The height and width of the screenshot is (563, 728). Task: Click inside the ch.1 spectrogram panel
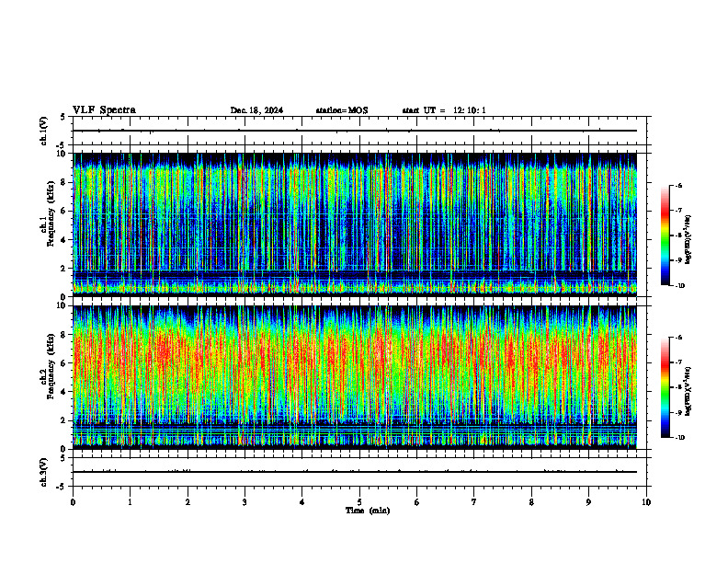[355, 224]
